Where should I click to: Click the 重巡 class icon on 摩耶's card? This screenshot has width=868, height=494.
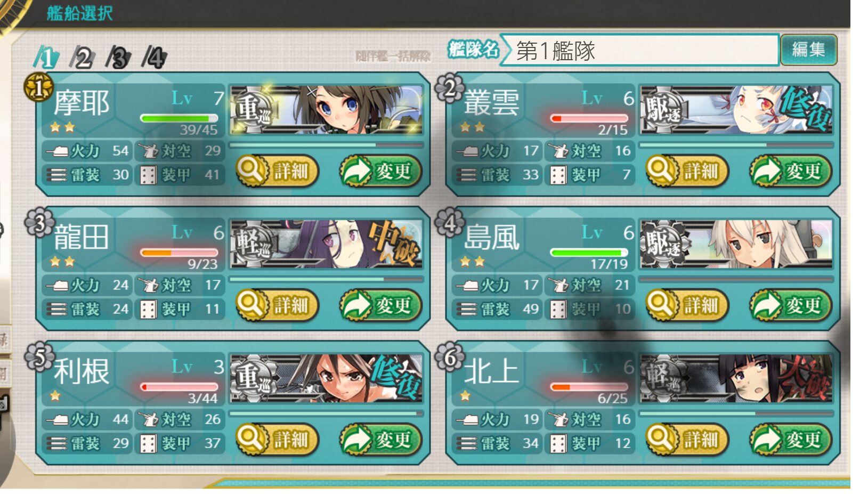pyautogui.click(x=253, y=110)
